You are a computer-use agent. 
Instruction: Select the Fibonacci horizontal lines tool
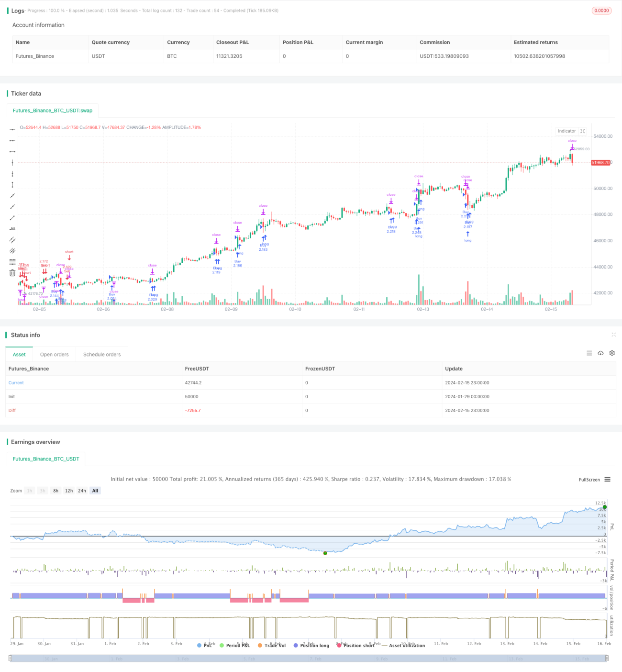click(x=12, y=261)
